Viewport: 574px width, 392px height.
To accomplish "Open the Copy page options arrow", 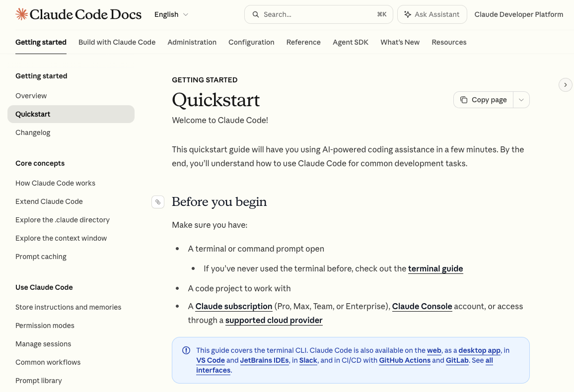I will [x=521, y=100].
